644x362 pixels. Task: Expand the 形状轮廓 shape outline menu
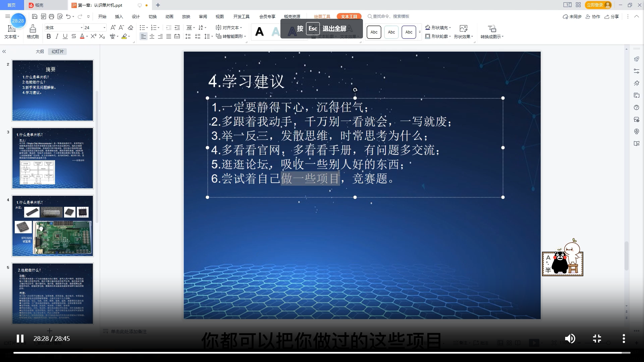point(450,36)
